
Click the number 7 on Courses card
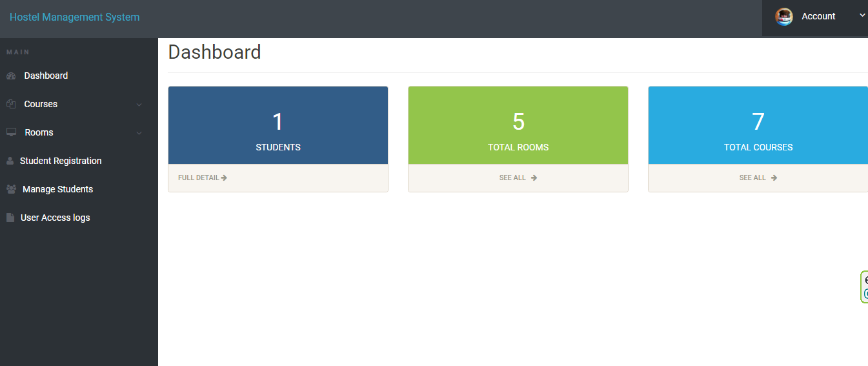point(758,122)
